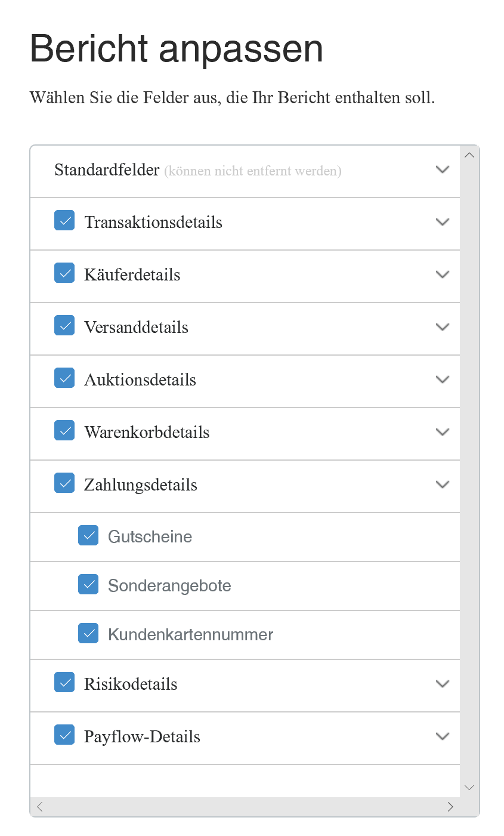Collapse the Zahlungsdetails section chevron
This screenshot has width=504, height=836.
[x=443, y=485]
